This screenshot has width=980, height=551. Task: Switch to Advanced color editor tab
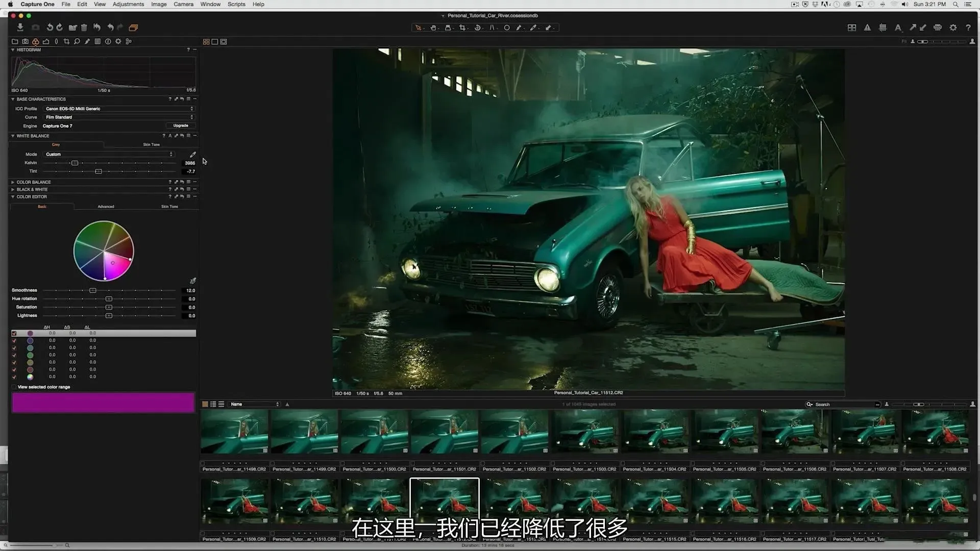tap(106, 207)
